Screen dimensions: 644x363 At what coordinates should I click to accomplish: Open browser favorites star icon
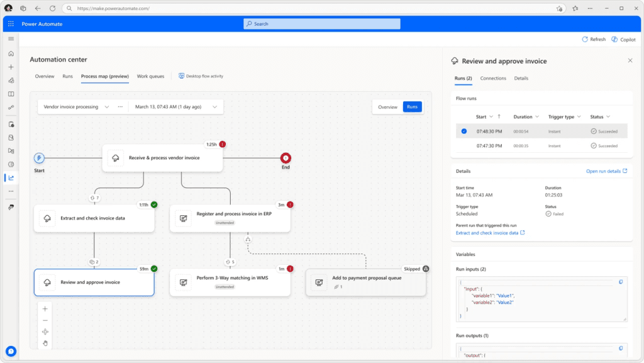[575, 8]
